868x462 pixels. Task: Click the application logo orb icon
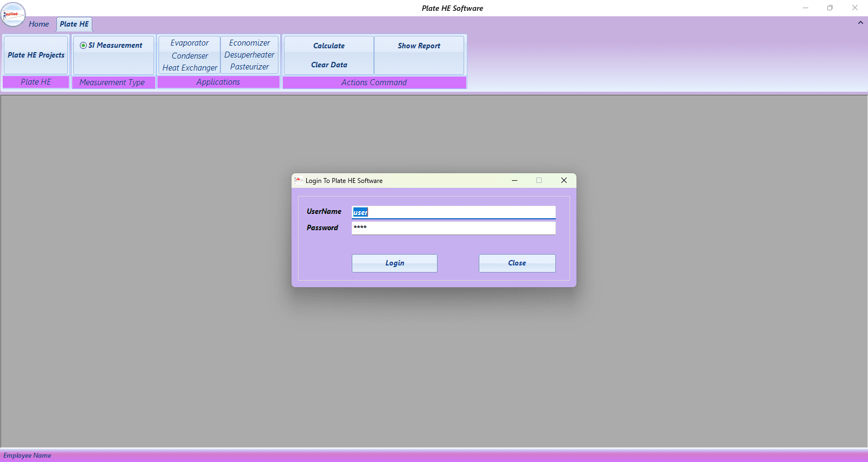point(13,15)
